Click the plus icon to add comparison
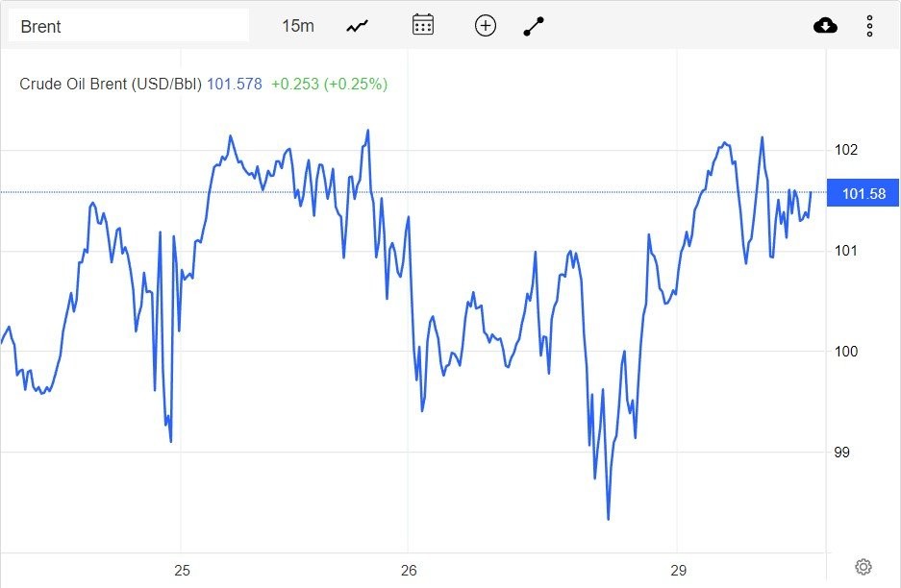901x588 pixels. point(486,26)
